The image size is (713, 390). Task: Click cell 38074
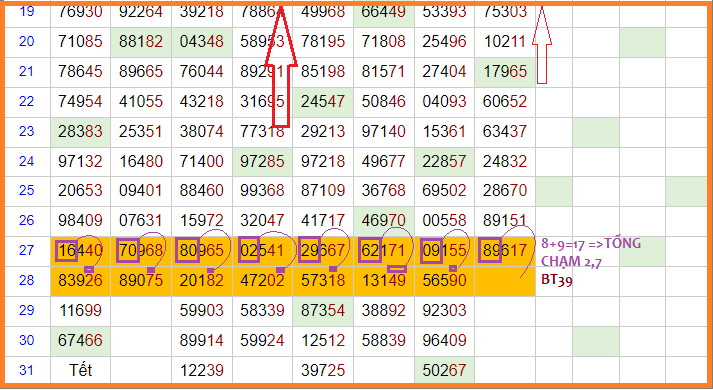(x=202, y=132)
